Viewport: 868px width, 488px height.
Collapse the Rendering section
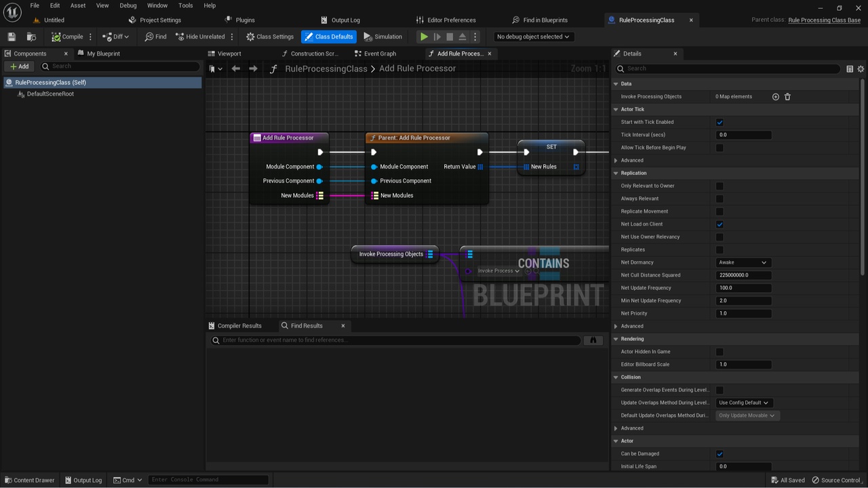[x=616, y=339]
